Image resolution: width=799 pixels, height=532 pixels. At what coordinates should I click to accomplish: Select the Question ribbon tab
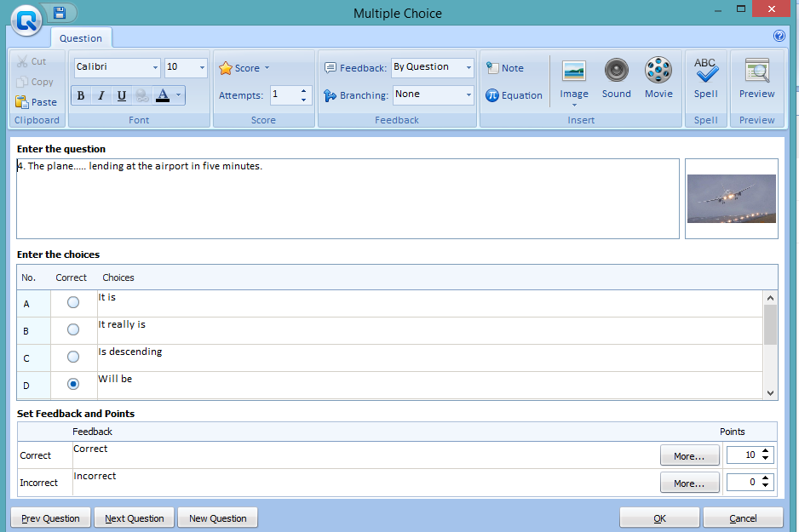81,38
